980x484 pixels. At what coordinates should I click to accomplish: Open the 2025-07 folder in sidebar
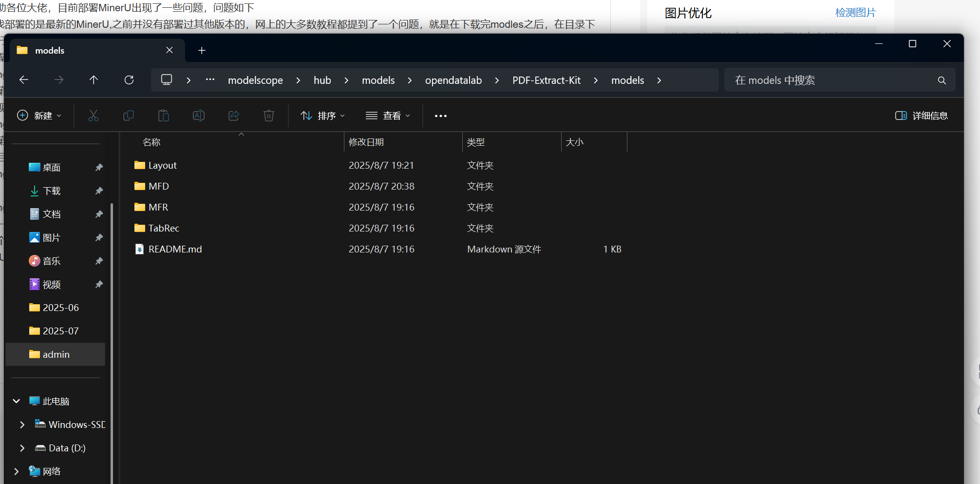pos(60,331)
